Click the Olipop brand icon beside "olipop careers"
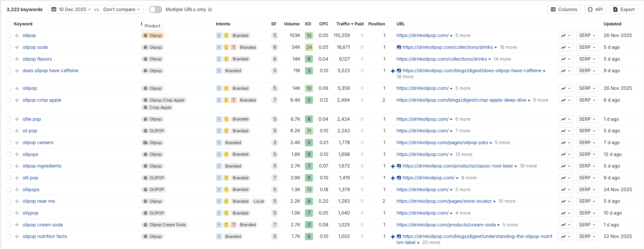 (x=145, y=143)
